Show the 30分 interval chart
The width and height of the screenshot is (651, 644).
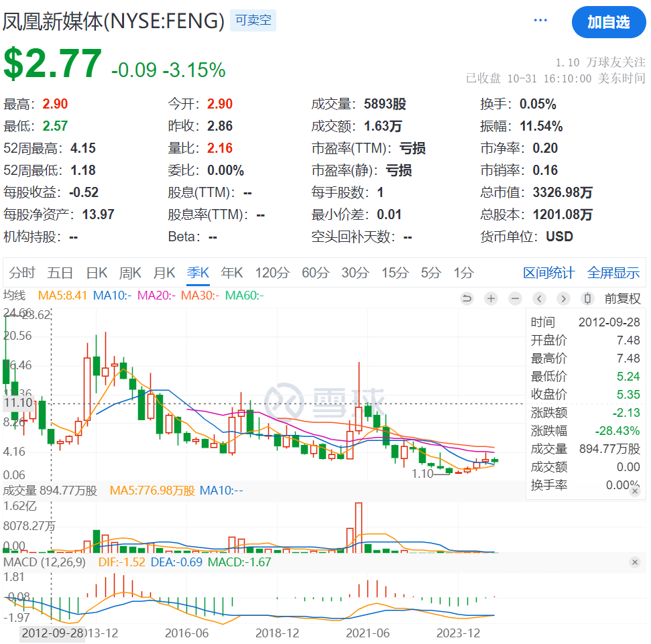pyautogui.click(x=355, y=273)
